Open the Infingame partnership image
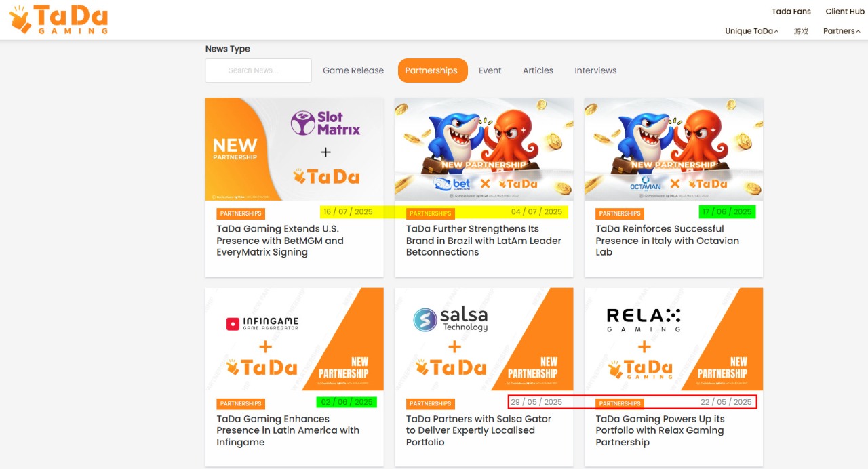 (294, 340)
